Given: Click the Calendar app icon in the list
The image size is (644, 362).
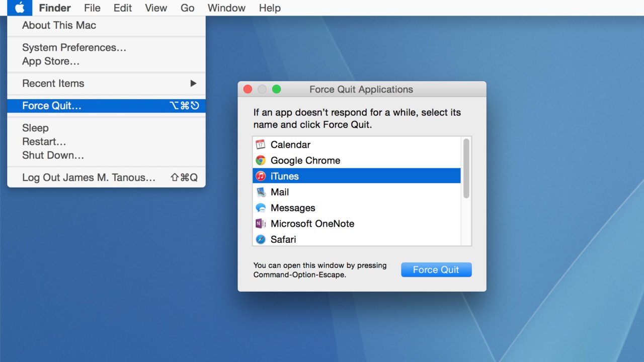Looking at the screenshot, I should (x=261, y=144).
